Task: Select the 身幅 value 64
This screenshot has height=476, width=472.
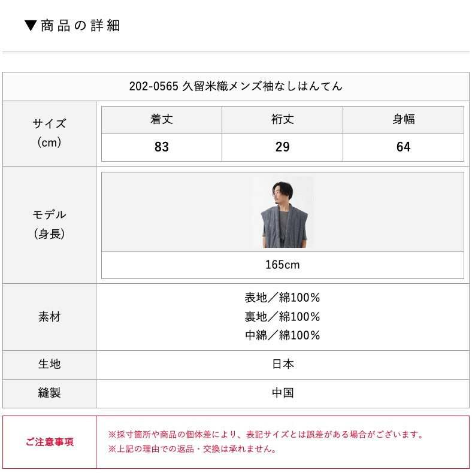Action: coord(403,147)
